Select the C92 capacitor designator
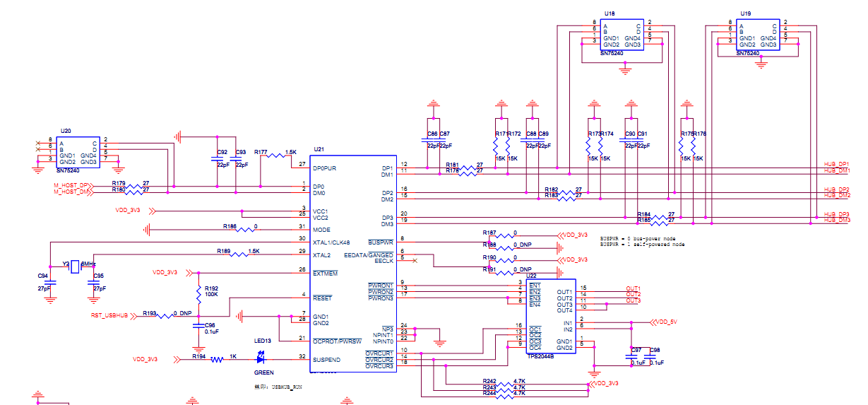 [x=222, y=152]
